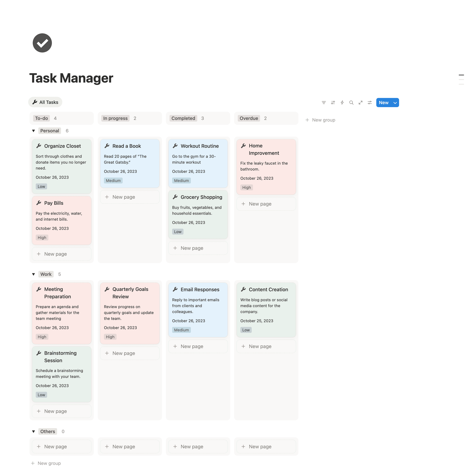This screenshot has height=476, width=465.
Task: Select the wrench icon on Organize Closet card
Action: [39, 146]
